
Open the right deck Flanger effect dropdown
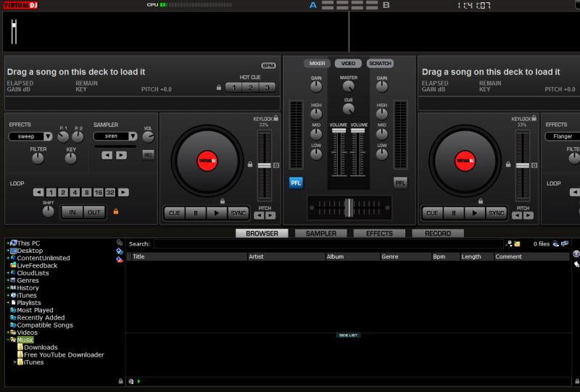pyautogui.click(x=563, y=136)
